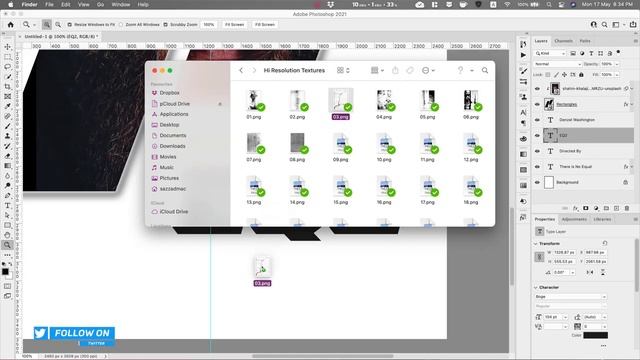Lock all with padlock icon
This screenshot has width=640, height=360.
click(581, 75)
